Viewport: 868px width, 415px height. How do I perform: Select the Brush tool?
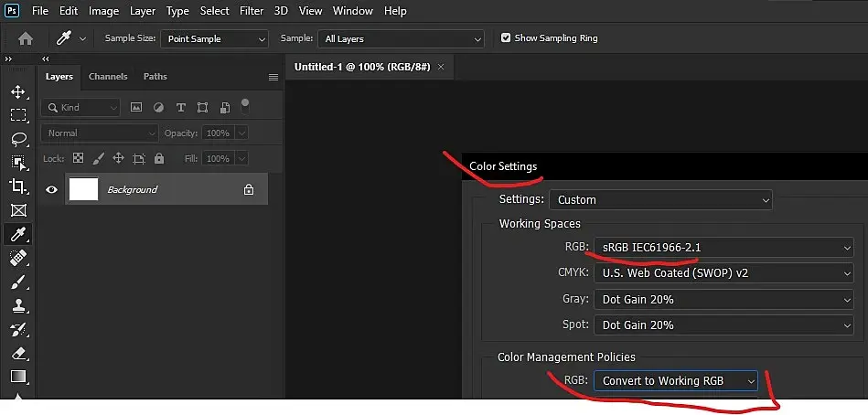[x=17, y=282]
